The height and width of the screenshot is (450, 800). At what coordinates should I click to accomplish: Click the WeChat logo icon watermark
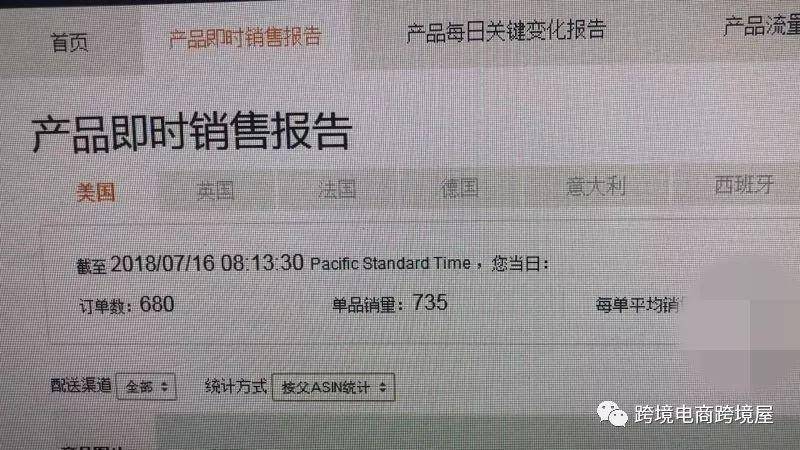[x=612, y=413]
